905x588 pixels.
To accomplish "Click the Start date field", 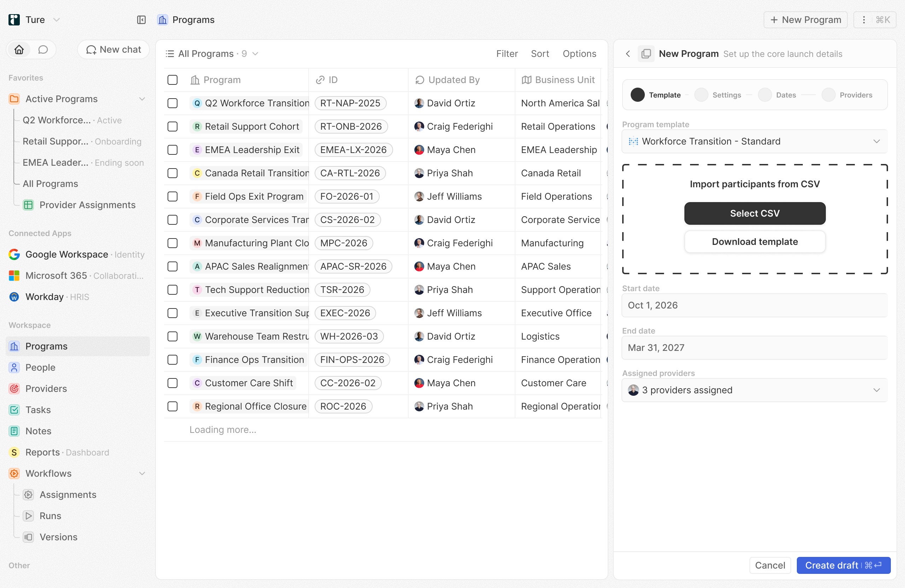I will [x=754, y=305].
